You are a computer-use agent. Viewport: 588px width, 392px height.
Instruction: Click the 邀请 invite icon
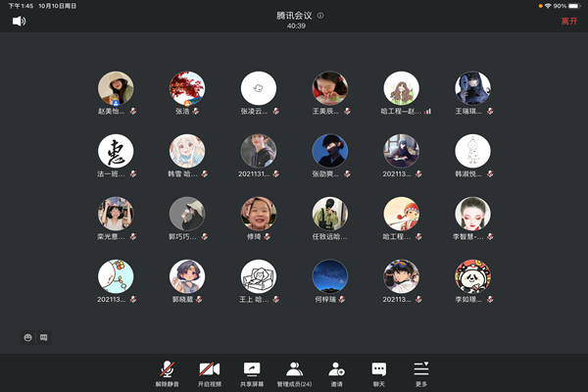coord(336,371)
